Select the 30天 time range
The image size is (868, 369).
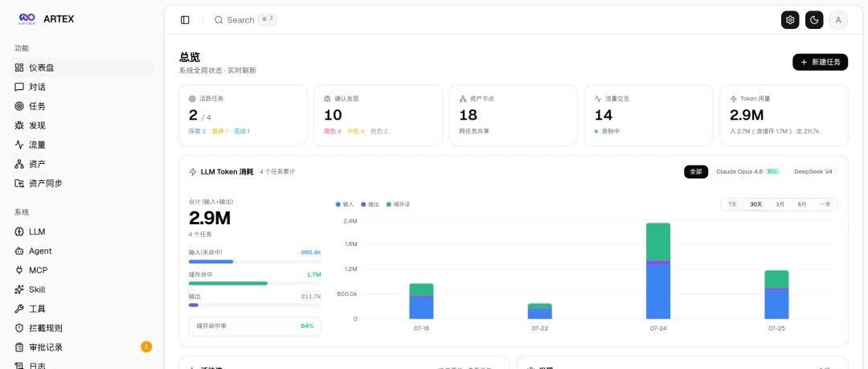tap(756, 204)
